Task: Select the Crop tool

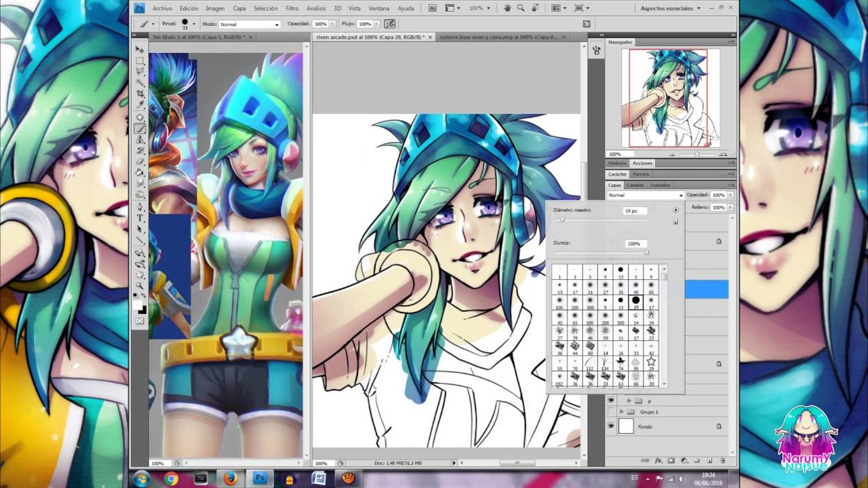Action: pyautogui.click(x=140, y=94)
